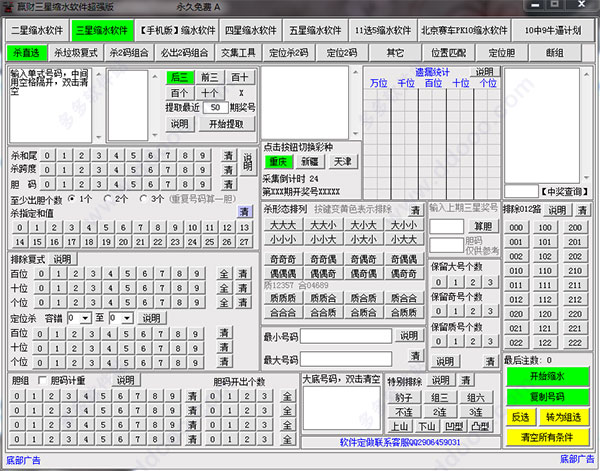Kill sum value 13
600x471 pixels.
coord(244,228)
